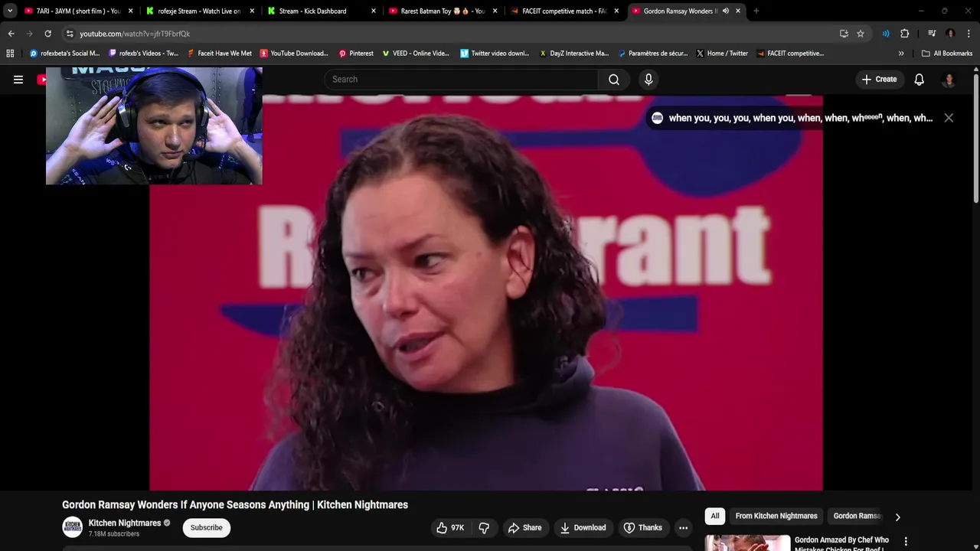Install app icon in address bar
980x551 pixels.
click(844, 34)
